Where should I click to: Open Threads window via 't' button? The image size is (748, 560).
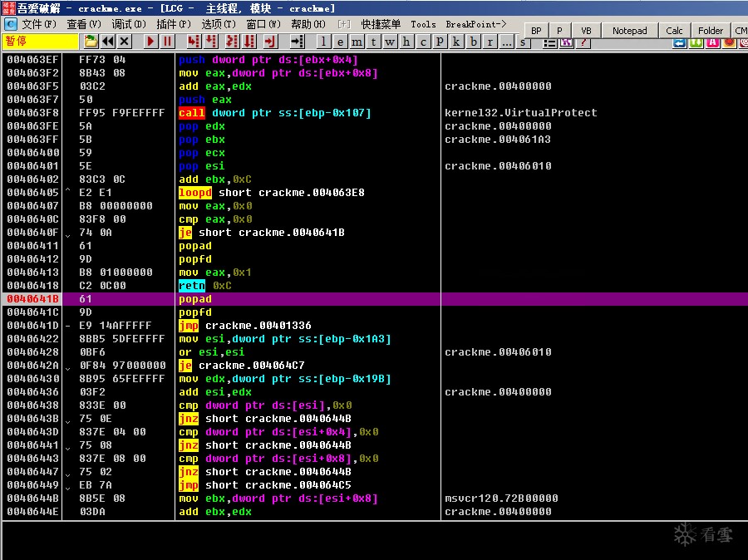tap(373, 42)
